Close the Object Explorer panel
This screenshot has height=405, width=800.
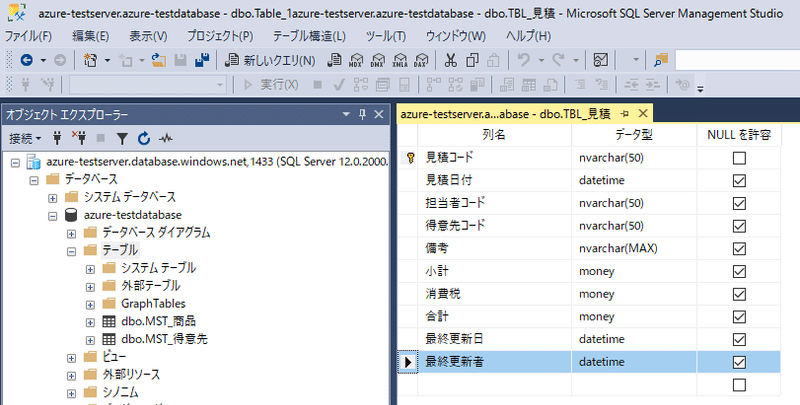click(379, 114)
